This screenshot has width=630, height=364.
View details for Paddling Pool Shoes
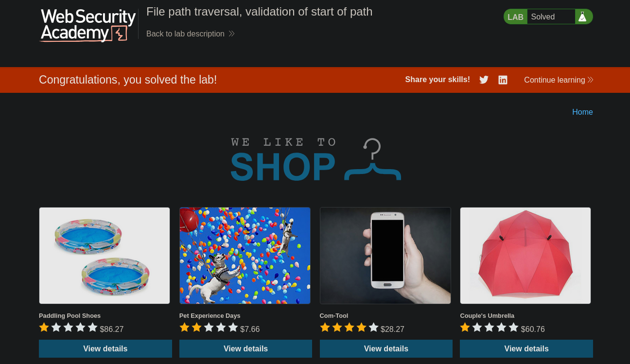click(105, 348)
